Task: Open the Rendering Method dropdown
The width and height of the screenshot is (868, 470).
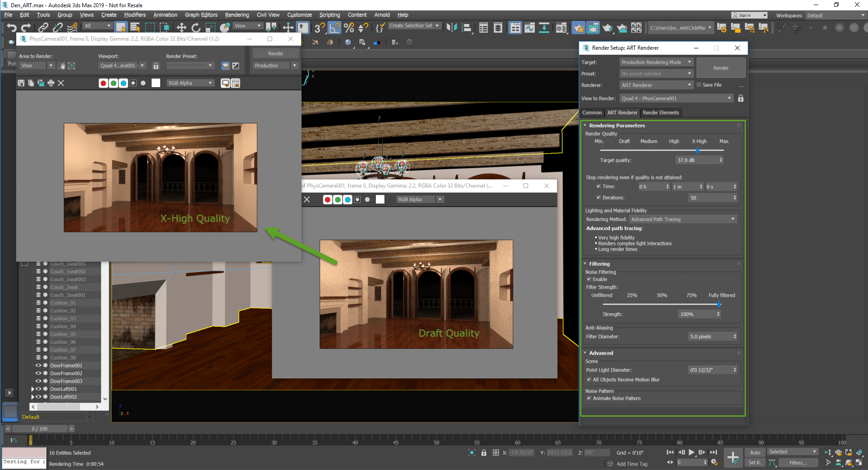Action: pyautogui.click(x=732, y=219)
